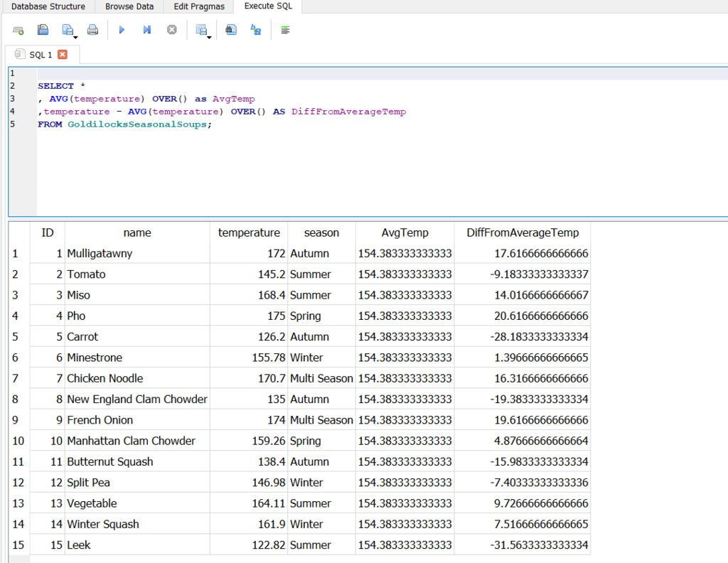Click the temperature column header
This screenshot has height=563, width=728.
249,232
